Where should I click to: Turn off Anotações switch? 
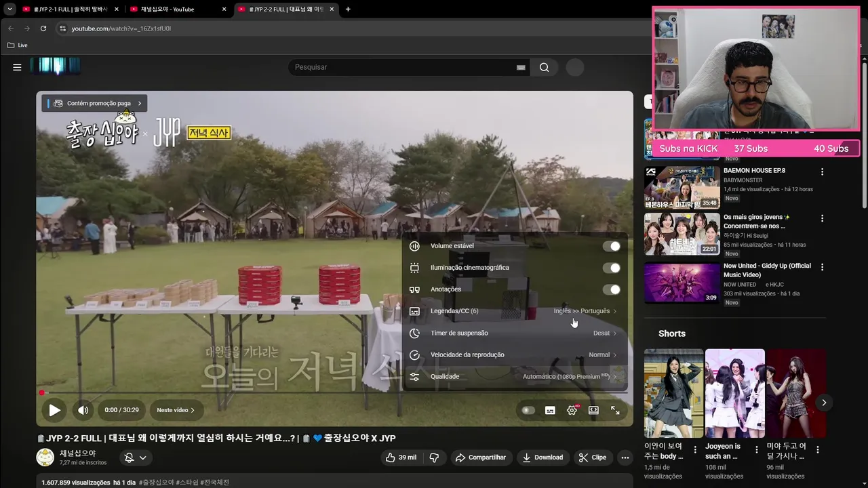click(x=612, y=289)
